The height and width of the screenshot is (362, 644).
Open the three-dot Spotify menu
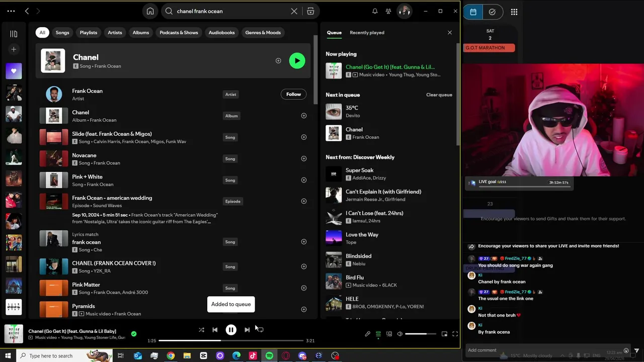[x=11, y=11]
